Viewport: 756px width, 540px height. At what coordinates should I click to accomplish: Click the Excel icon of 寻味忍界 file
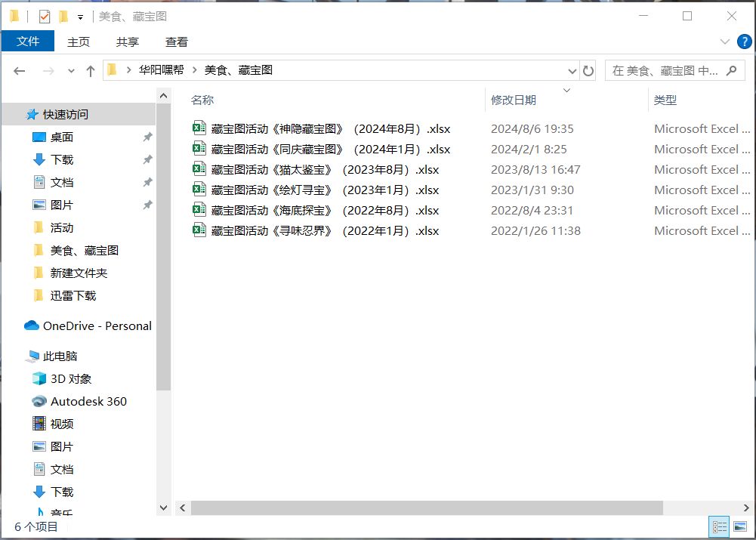tap(199, 230)
